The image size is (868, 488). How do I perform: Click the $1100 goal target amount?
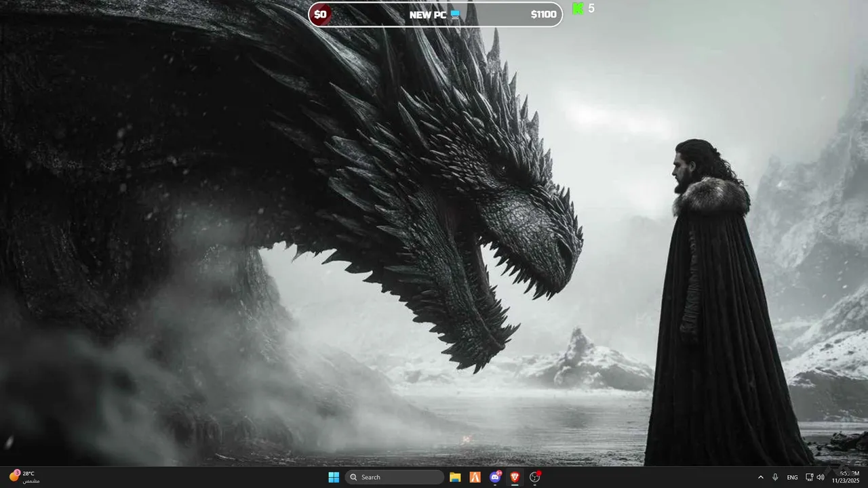tap(543, 14)
